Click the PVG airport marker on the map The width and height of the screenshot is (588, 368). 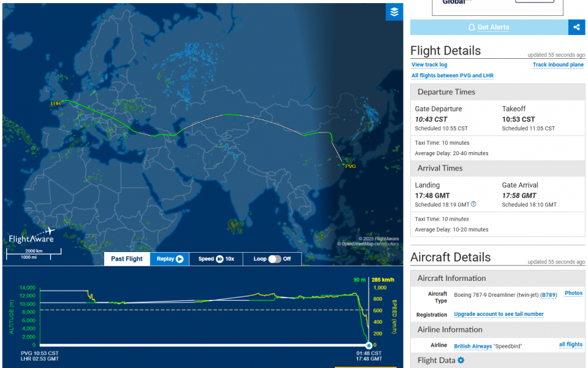coord(343,165)
